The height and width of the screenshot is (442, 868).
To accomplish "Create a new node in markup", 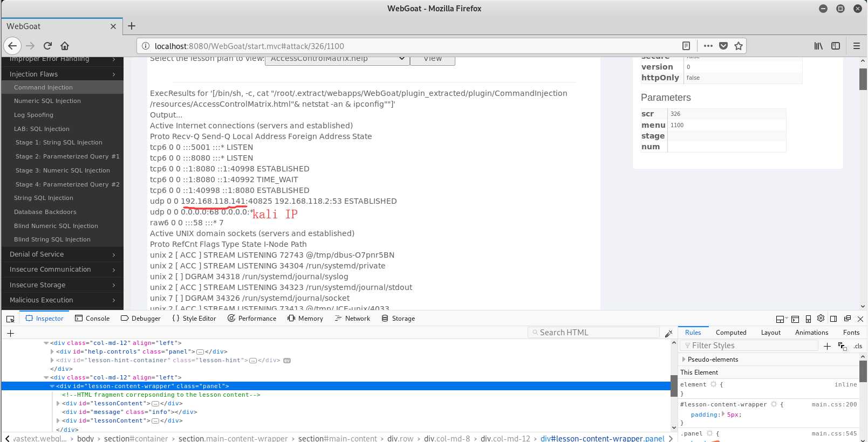I will pos(10,333).
